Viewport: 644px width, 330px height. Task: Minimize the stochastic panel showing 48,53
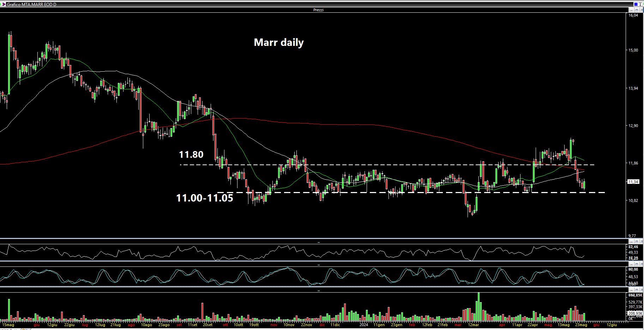[x=632, y=264]
